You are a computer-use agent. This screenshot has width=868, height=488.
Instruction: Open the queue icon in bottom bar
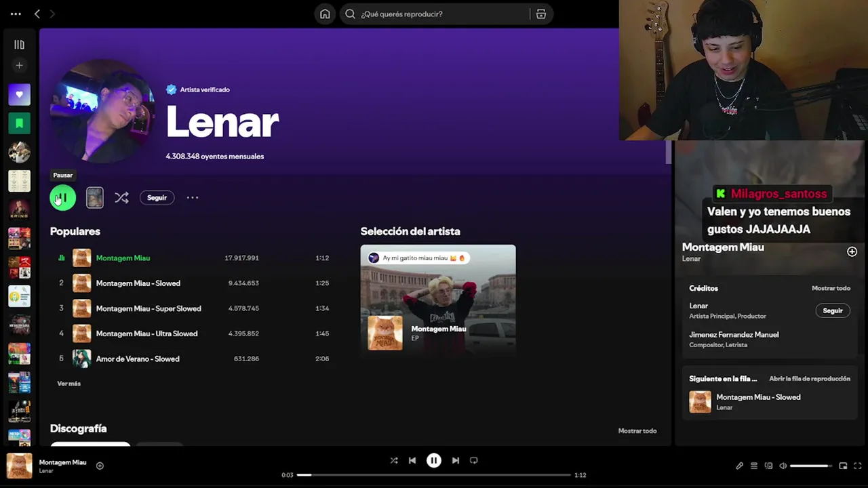(754, 466)
